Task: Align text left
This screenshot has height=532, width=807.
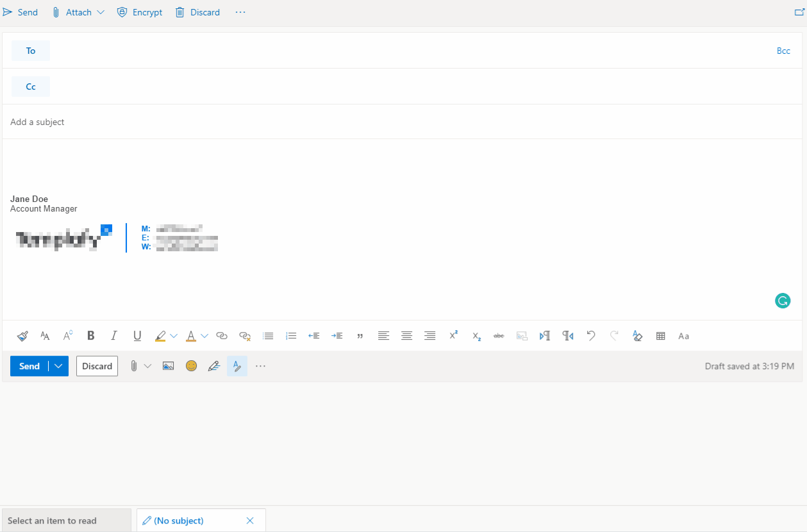Action: pos(383,336)
